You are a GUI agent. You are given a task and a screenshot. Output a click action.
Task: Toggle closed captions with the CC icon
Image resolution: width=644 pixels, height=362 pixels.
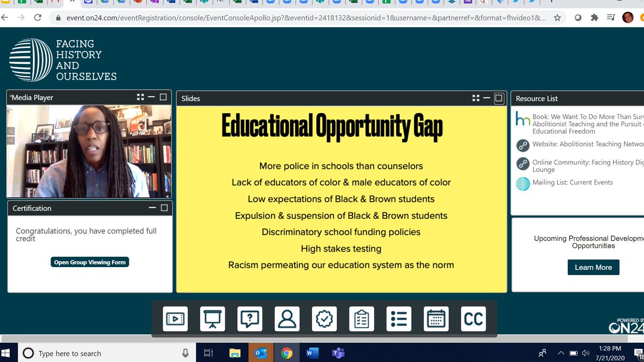pyautogui.click(x=473, y=319)
